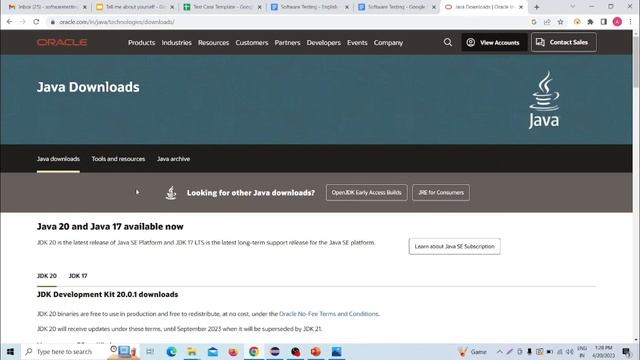Select the Java downloads tab
This screenshot has width=640, height=360.
tap(58, 159)
